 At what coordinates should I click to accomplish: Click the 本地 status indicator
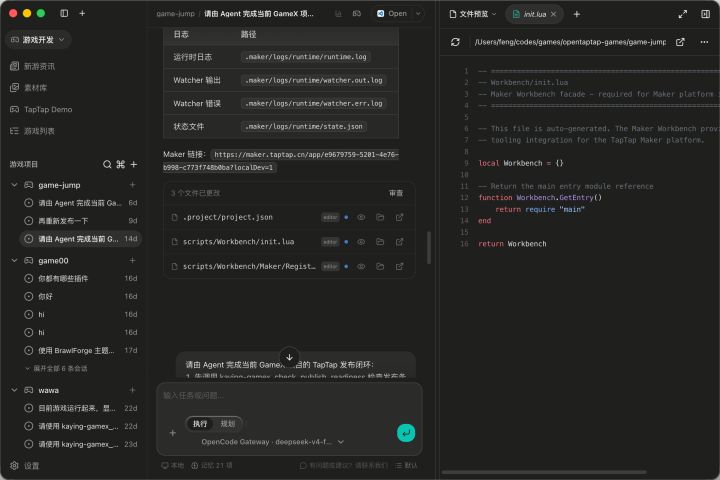(x=172, y=465)
